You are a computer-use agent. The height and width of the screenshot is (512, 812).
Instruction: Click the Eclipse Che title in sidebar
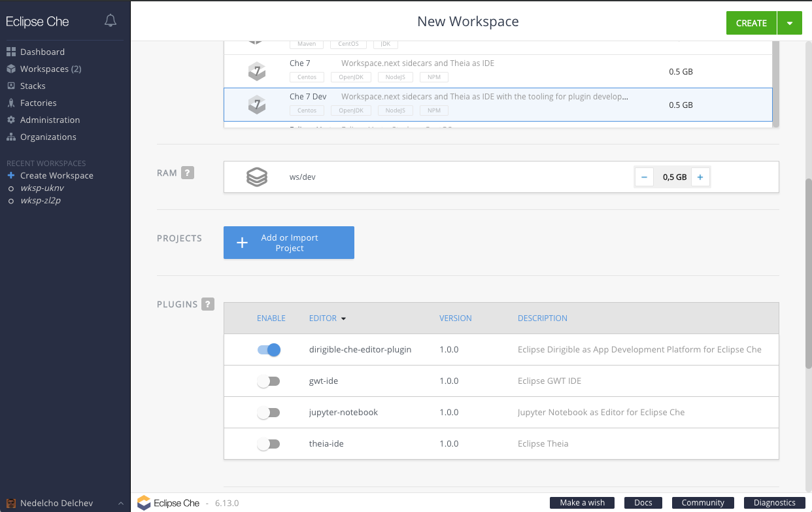[37, 22]
